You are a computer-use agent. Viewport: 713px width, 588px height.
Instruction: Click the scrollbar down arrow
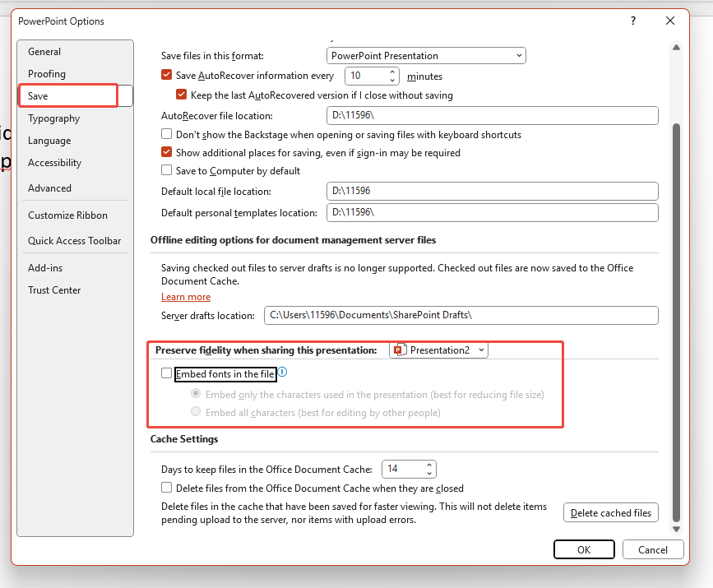(676, 529)
